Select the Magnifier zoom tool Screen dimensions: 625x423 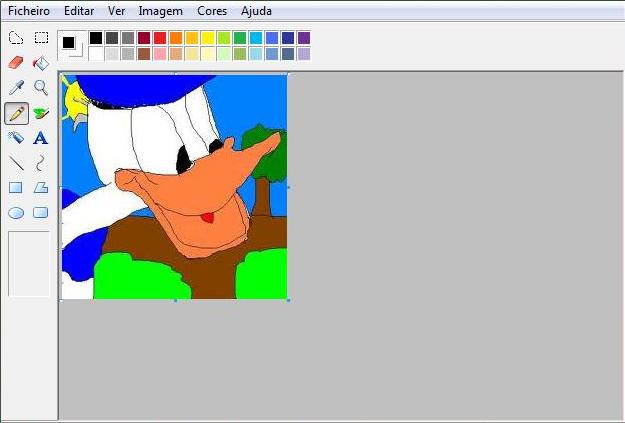41,88
